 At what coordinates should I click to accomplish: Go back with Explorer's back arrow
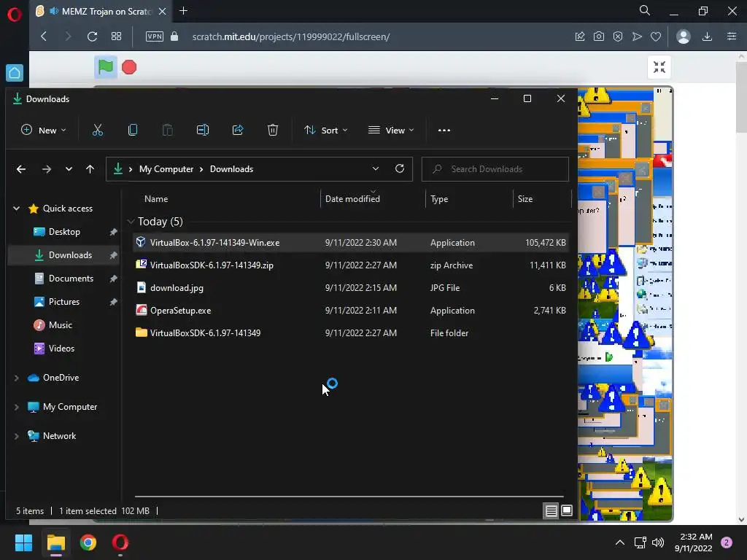[21, 169]
